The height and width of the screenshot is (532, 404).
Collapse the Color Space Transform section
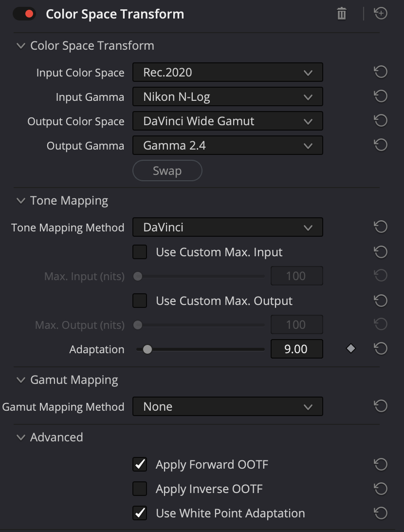(x=21, y=46)
